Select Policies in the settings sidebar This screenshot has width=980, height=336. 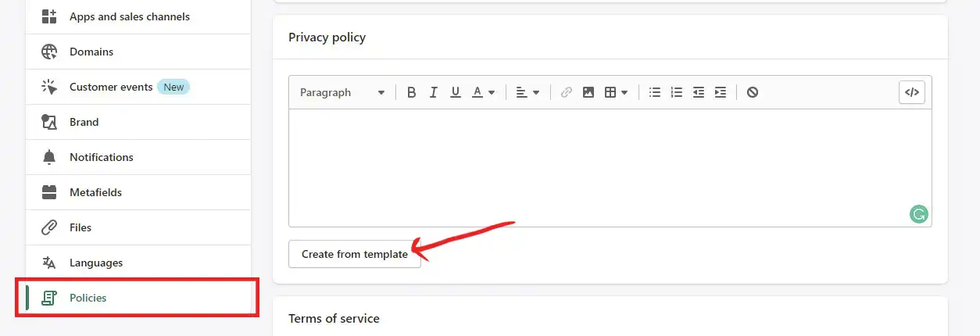pyautogui.click(x=138, y=298)
